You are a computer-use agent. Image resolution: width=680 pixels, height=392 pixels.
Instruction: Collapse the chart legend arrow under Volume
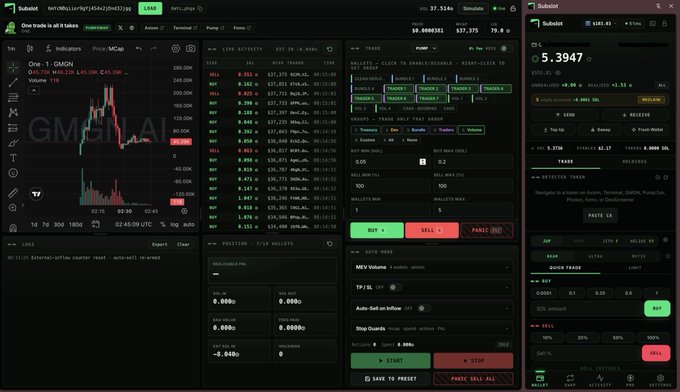pyautogui.click(x=34, y=90)
